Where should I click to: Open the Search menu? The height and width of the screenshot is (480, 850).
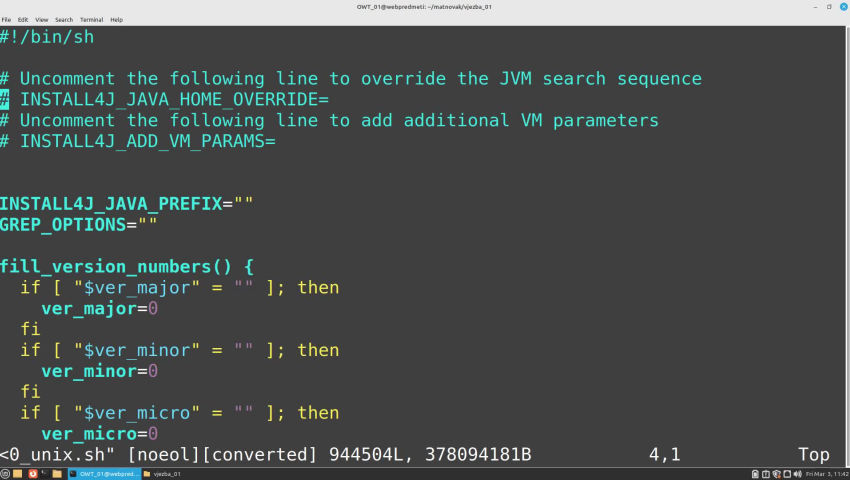click(64, 19)
